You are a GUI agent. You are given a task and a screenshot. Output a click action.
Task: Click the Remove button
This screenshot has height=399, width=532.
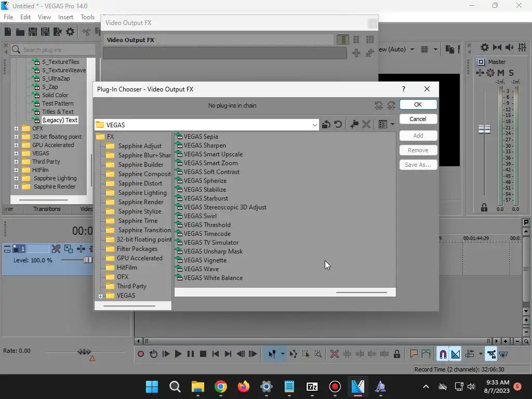(x=418, y=150)
